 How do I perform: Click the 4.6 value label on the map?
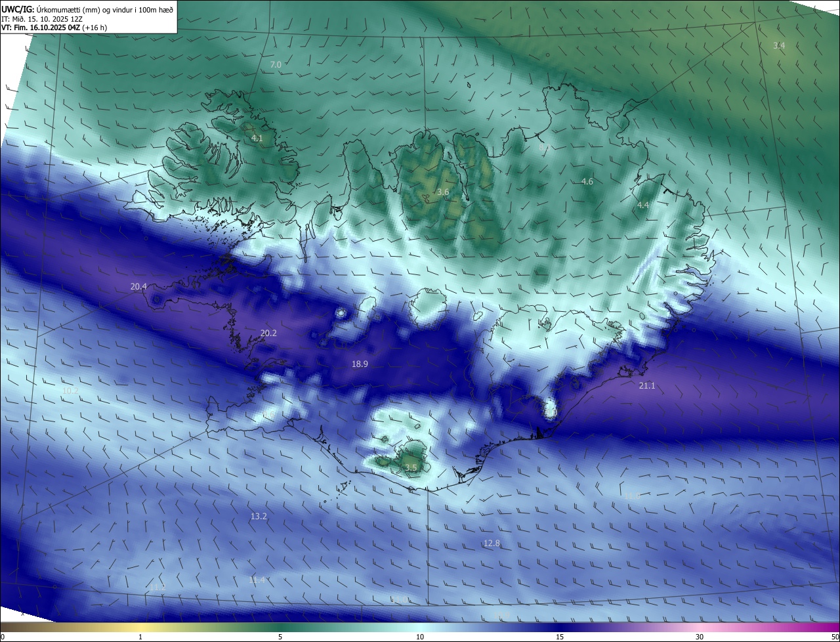[587, 181]
